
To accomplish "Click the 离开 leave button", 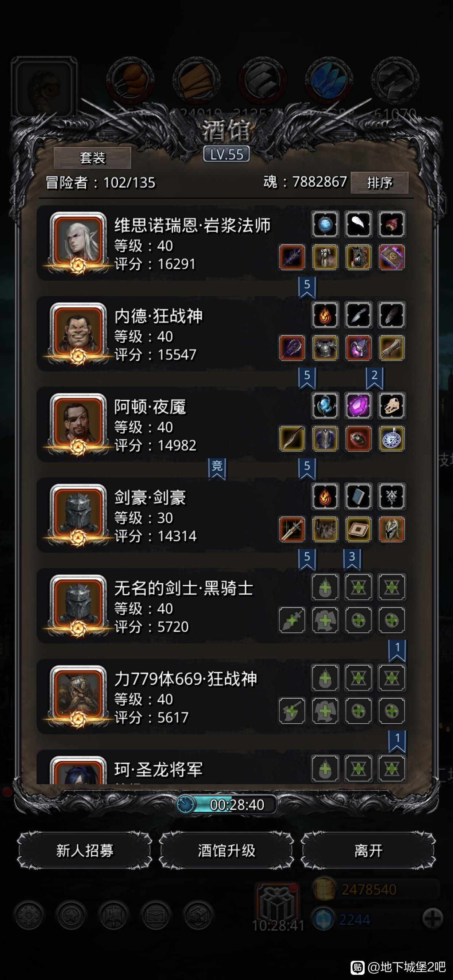I will click(x=368, y=850).
